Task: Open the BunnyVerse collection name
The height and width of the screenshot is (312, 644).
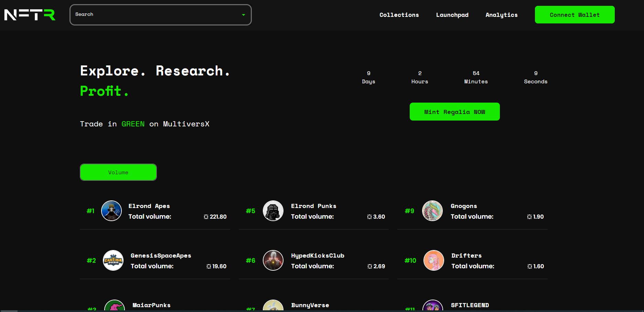Action: point(310,305)
